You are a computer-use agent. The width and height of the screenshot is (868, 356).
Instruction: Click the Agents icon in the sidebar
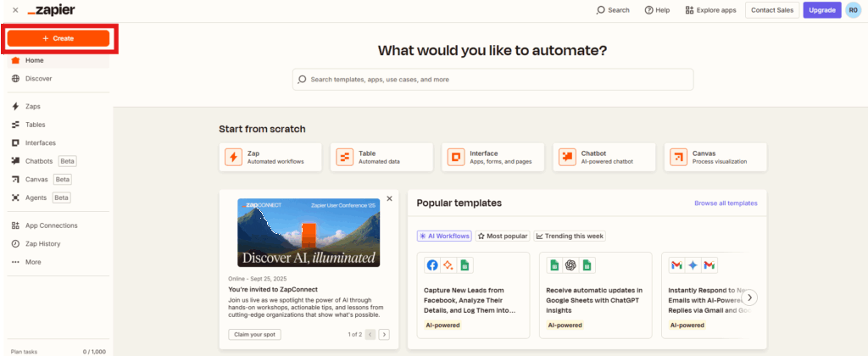tap(15, 197)
